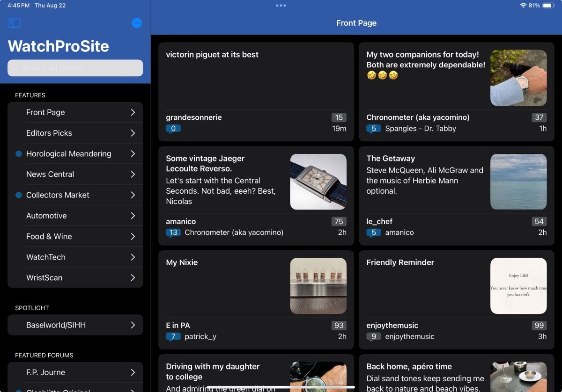
Task: Open 'Driving with my daughter to college' post
Action: pos(256,373)
